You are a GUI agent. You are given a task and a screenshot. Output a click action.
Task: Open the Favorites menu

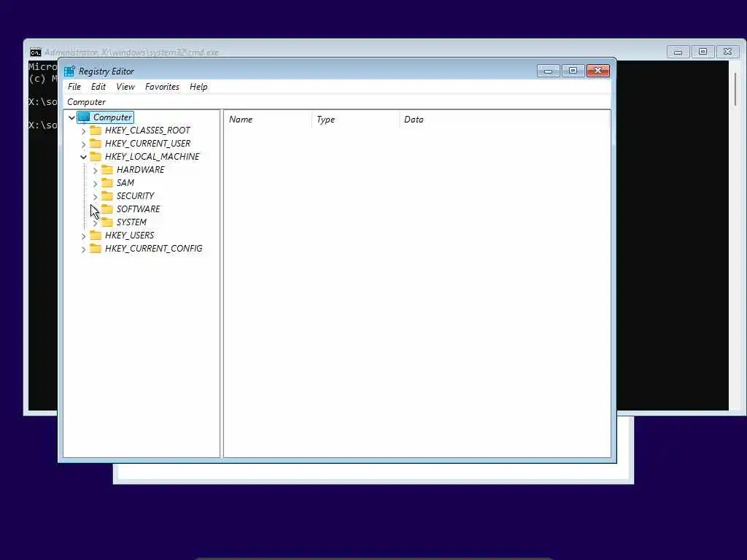[x=162, y=87]
